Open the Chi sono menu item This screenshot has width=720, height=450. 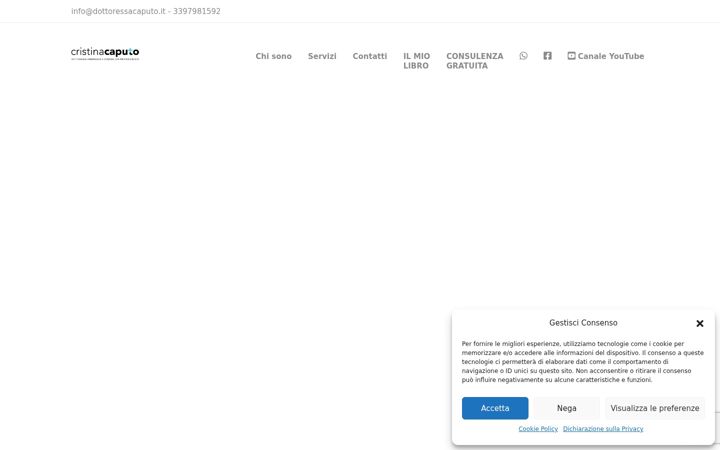click(x=274, y=56)
